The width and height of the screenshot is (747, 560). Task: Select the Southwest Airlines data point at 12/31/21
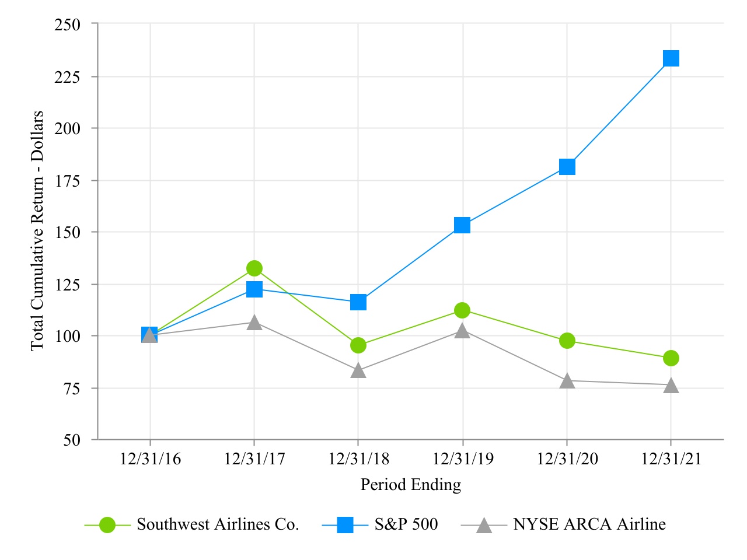pyautogui.click(x=671, y=358)
